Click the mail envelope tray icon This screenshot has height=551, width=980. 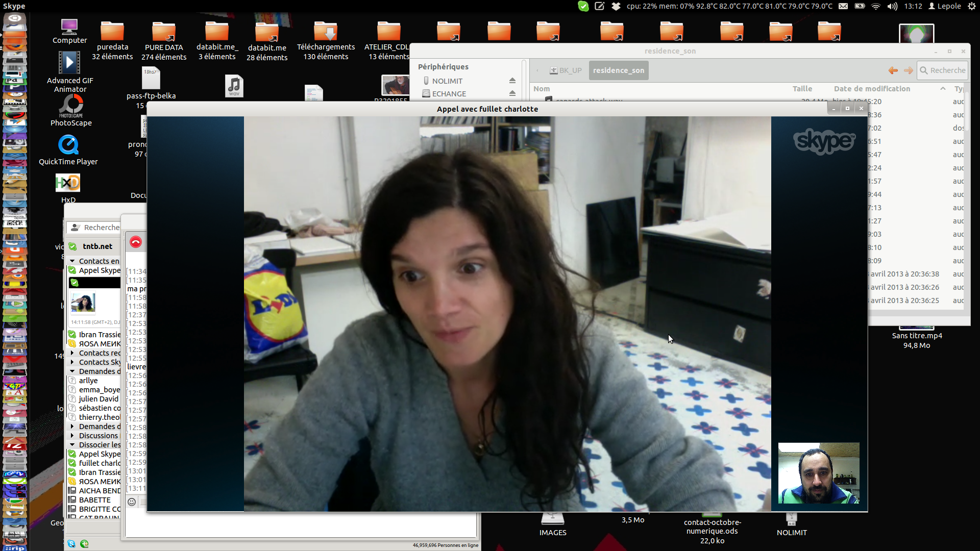click(x=843, y=6)
